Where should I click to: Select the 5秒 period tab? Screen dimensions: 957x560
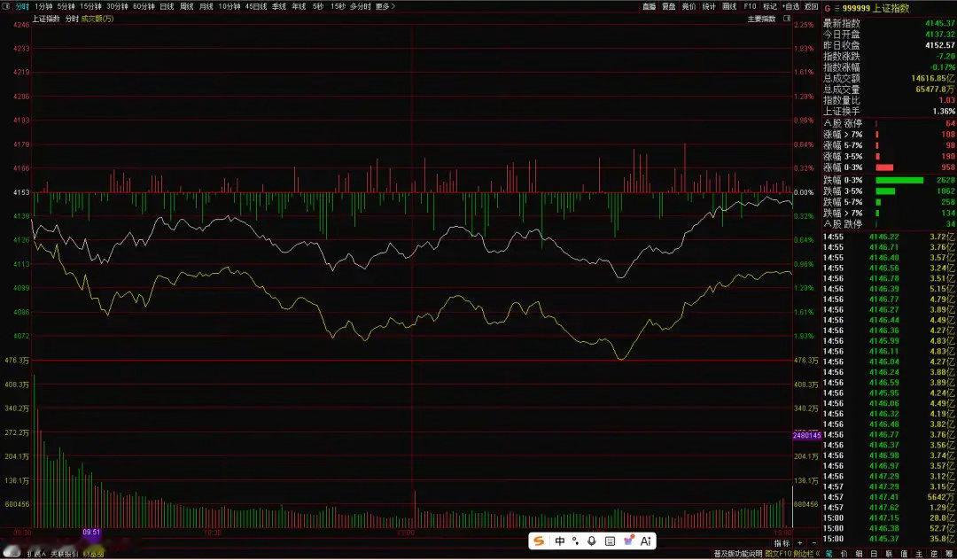(318, 6)
